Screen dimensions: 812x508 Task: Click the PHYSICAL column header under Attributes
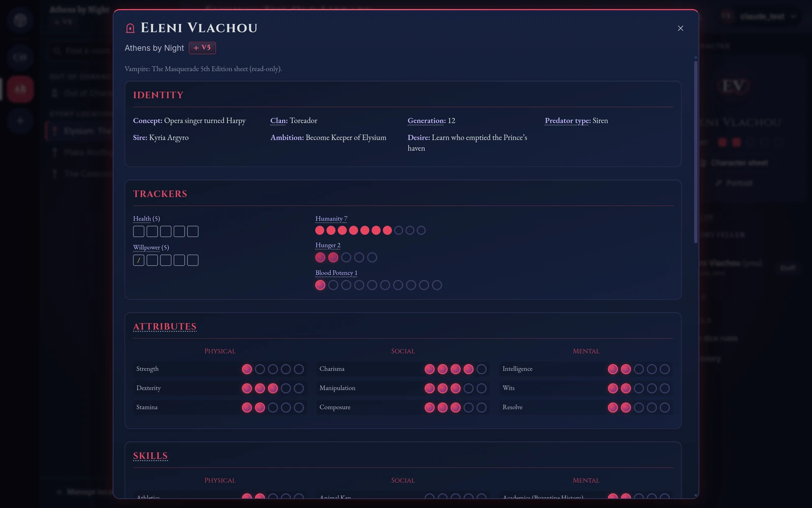click(220, 351)
